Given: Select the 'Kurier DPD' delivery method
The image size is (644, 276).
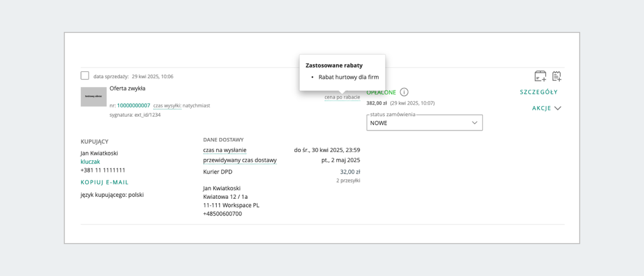Looking at the screenshot, I should pyautogui.click(x=218, y=172).
